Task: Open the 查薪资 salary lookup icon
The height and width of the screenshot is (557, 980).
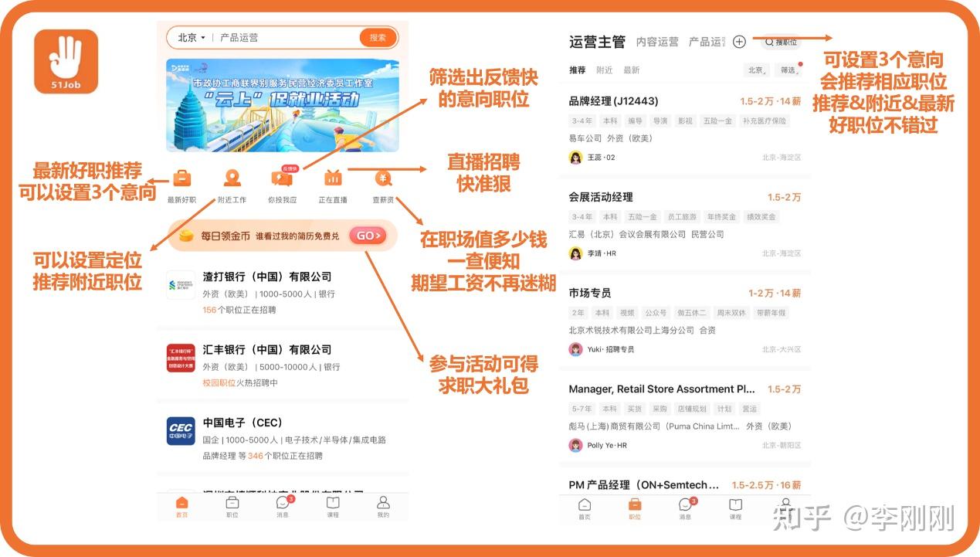Action: click(383, 178)
